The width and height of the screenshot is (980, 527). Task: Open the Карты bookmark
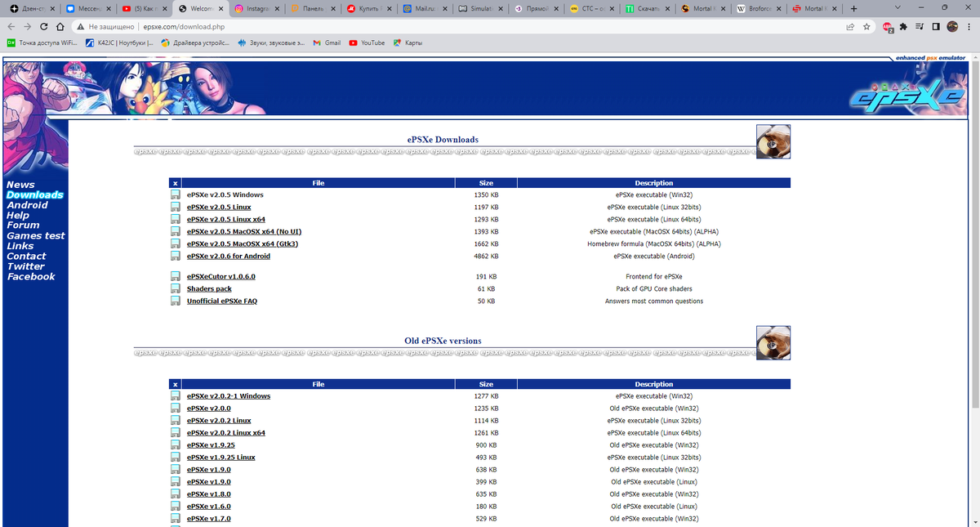(x=408, y=42)
